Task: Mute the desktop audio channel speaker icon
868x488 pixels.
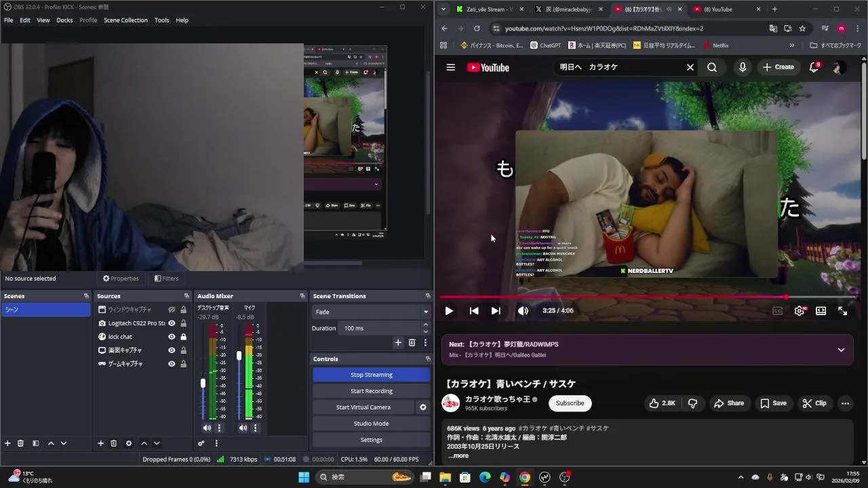Action: pyautogui.click(x=207, y=428)
